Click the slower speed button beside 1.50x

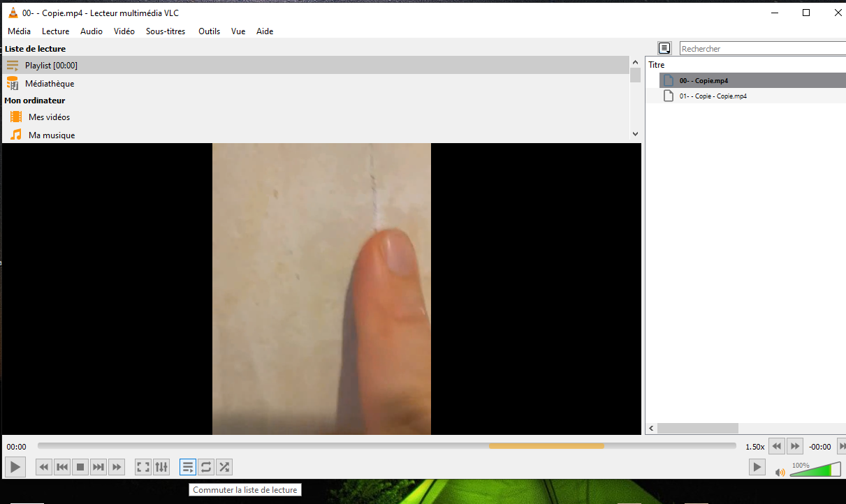coord(777,446)
